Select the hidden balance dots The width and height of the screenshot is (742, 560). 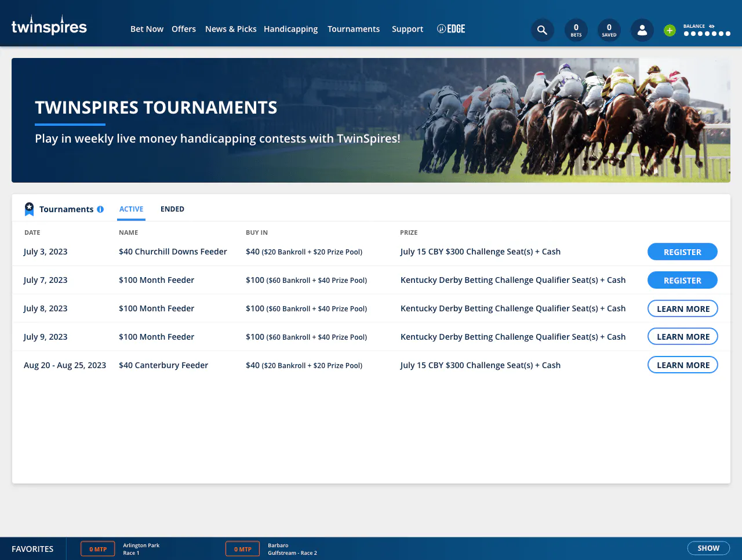pyautogui.click(x=707, y=34)
